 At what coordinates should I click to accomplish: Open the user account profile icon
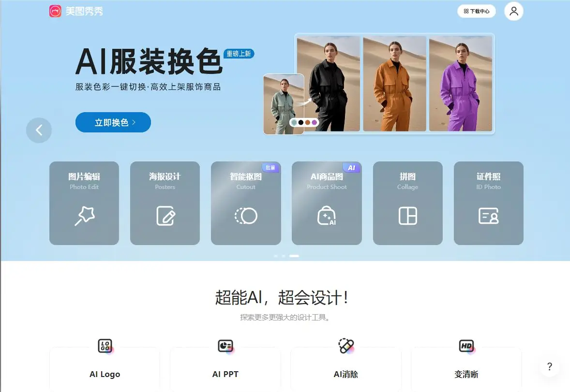point(513,11)
